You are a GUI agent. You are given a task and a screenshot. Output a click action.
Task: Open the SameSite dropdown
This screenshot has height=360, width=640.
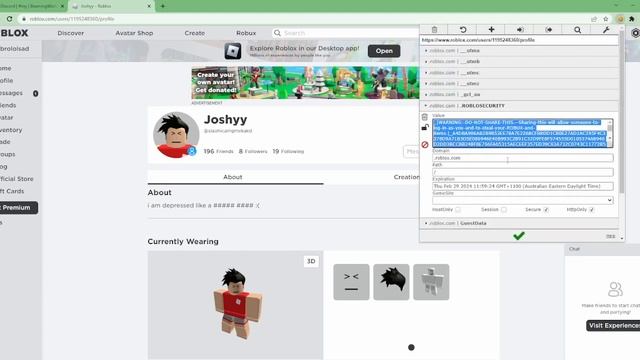522,200
